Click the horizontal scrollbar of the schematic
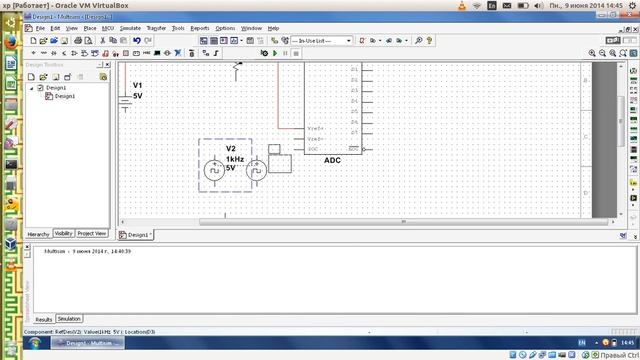The height and width of the screenshot is (360, 640). point(403,222)
